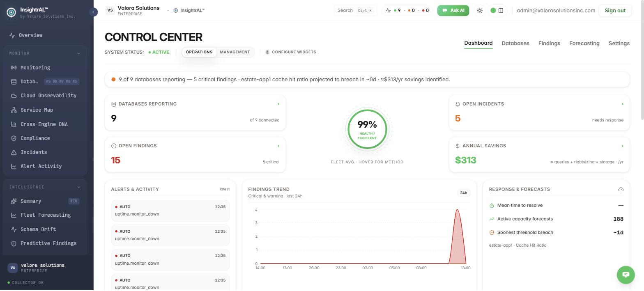Open the Forecasting tab
This screenshot has height=291, width=644.
pyautogui.click(x=584, y=44)
